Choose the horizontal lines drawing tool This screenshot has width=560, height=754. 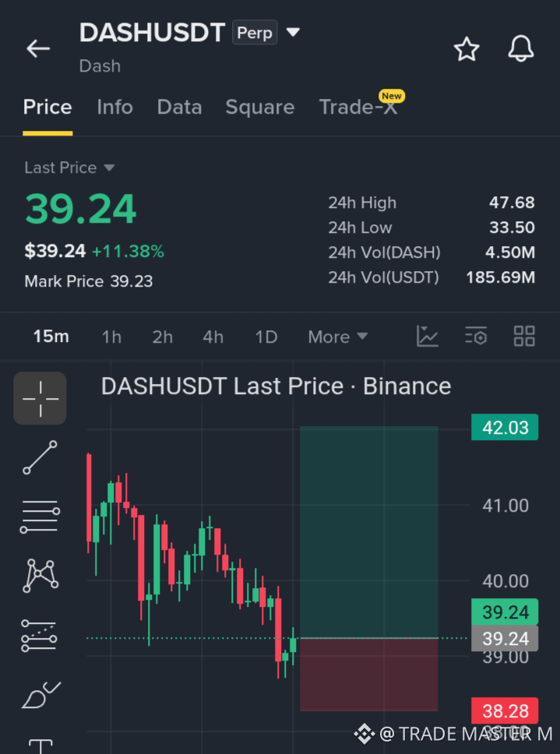40,517
